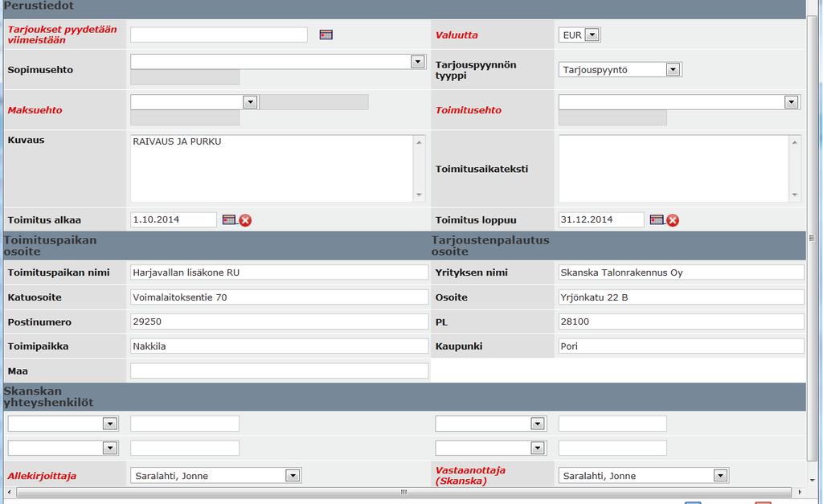Click the horizontal scrollbar left arrow
823x504 pixels.
(x=9, y=492)
